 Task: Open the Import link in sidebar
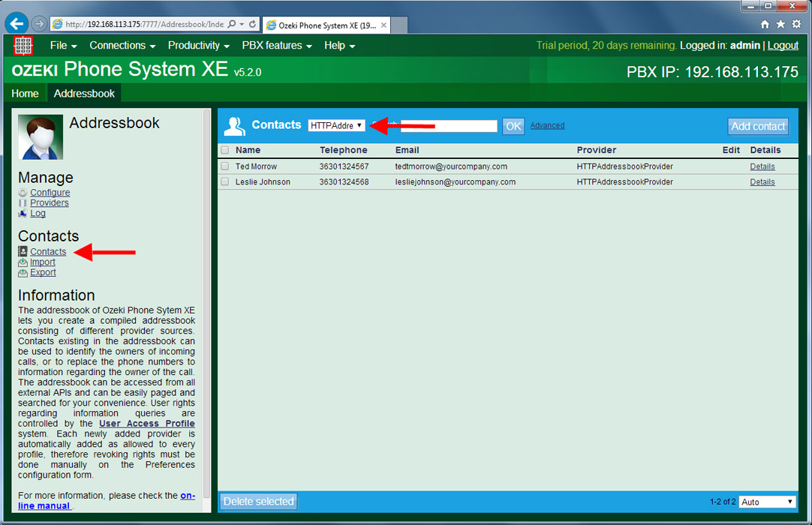43,262
